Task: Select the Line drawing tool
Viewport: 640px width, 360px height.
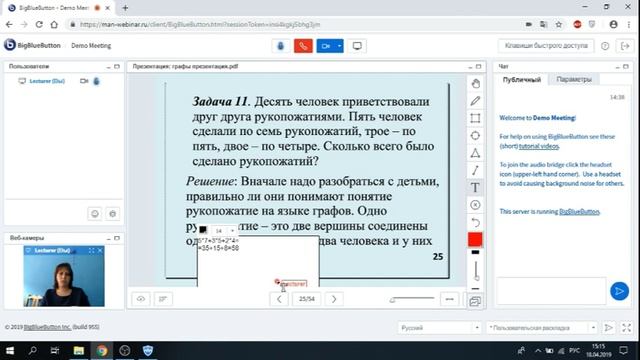Action: [x=475, y=170]
